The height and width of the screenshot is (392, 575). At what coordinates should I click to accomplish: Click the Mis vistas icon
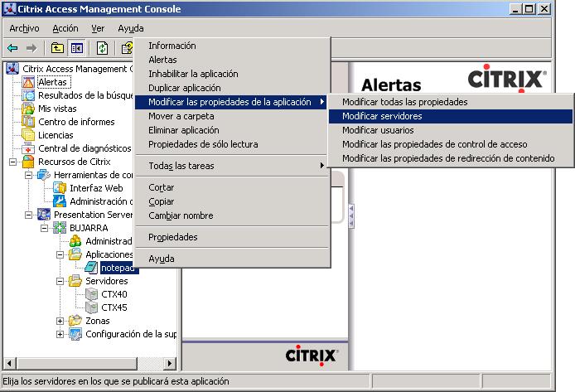point(28,109)
